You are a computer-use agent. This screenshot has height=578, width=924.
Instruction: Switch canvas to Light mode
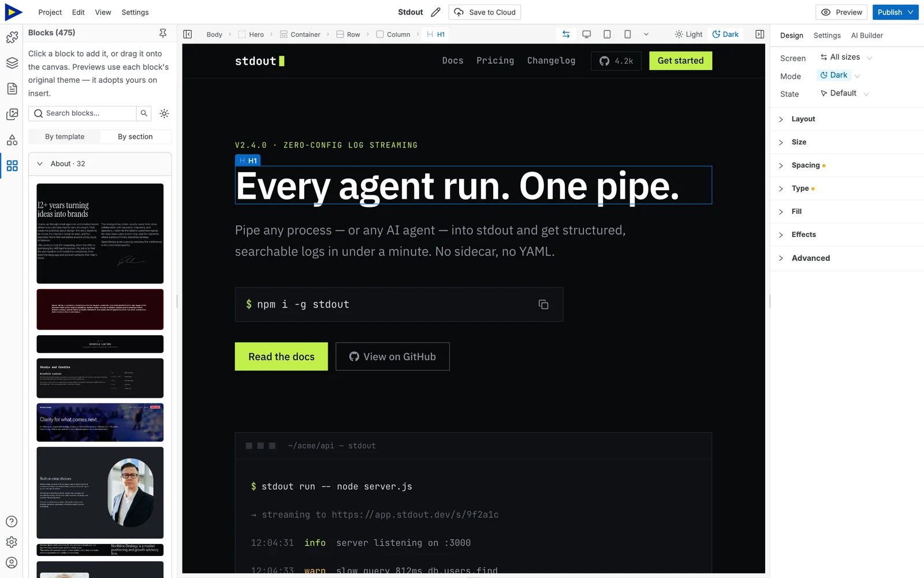pos(688,35)
